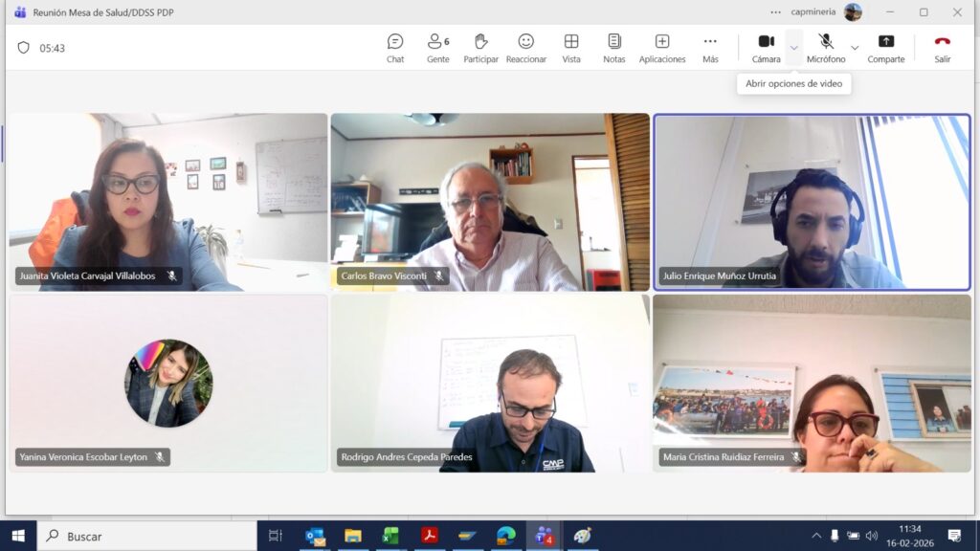Open the capmineria profile picture
Screen dimensions: 980x551
click(853, 12)
